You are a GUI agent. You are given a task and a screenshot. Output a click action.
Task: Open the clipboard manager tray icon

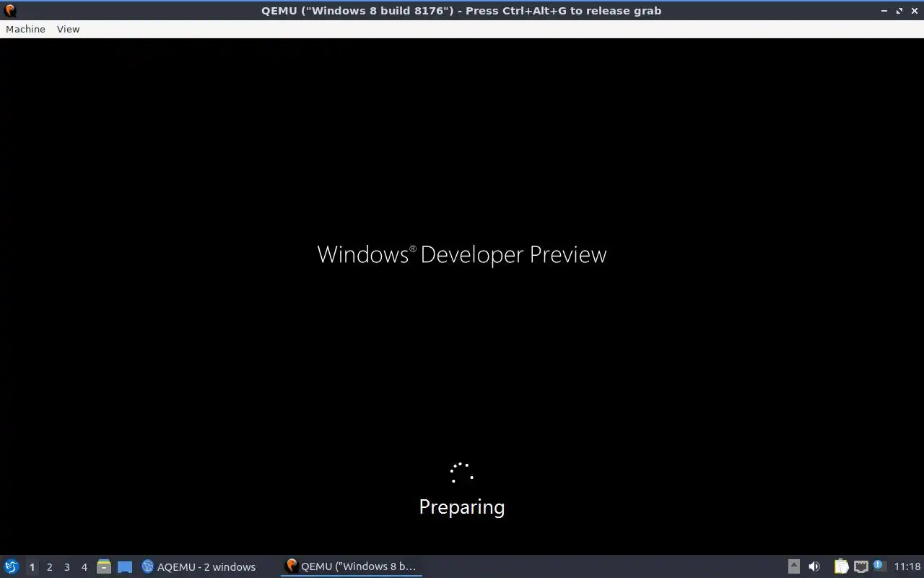point(841,566)
